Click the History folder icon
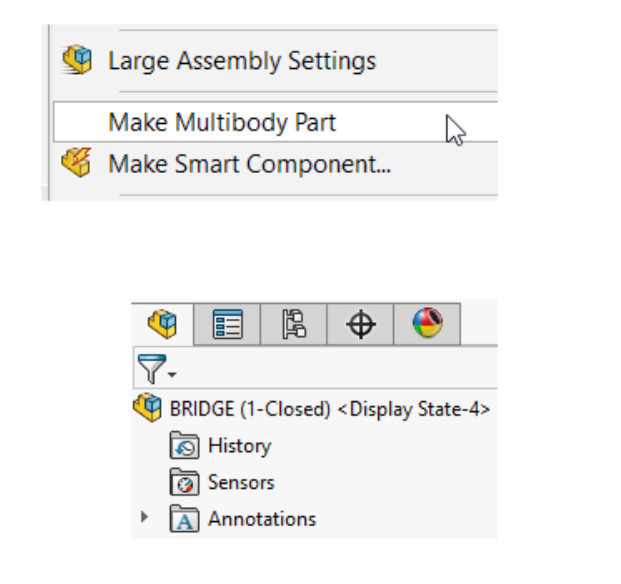 coord(186,446)
